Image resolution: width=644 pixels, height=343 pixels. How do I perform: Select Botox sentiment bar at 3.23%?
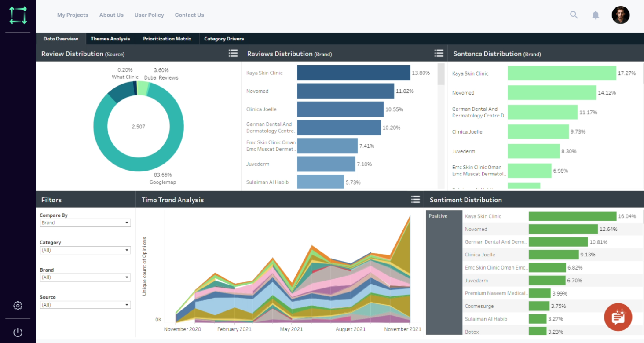click(x=538, y=332)
